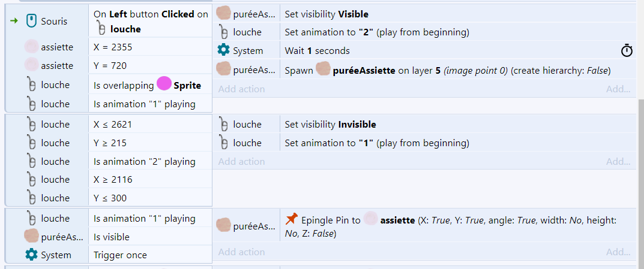Open the Add... menu of third event
The height and width of the screenshot is (269, 644).
coord(618,252)
